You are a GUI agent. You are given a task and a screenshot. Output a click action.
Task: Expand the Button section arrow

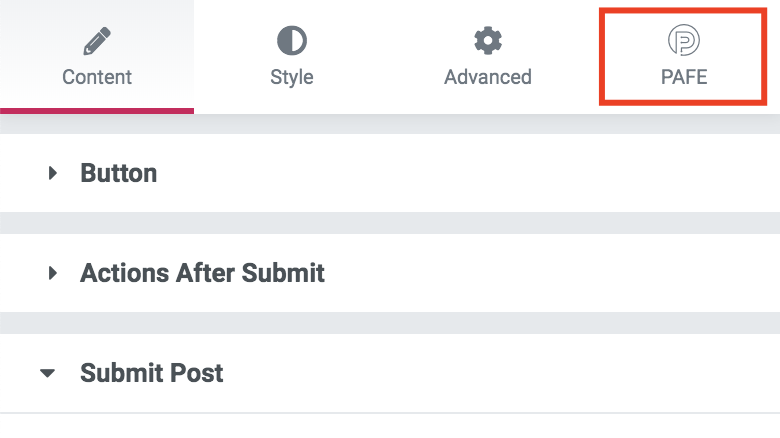(53, 174)
